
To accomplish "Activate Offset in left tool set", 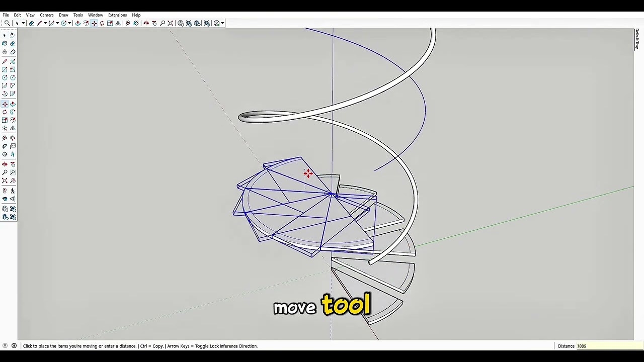I will pyautogui.click(x=13, y=120).
